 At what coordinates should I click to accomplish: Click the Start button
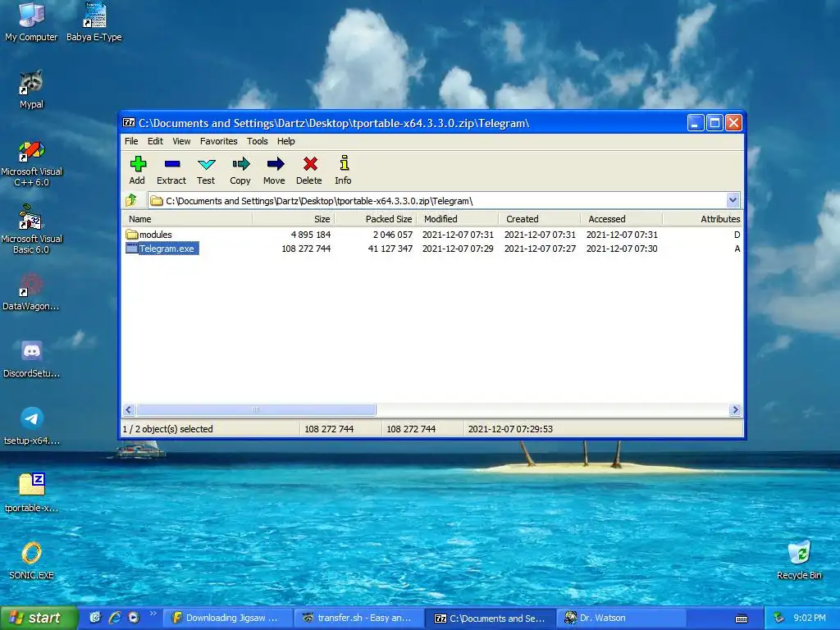coord(39,618)
